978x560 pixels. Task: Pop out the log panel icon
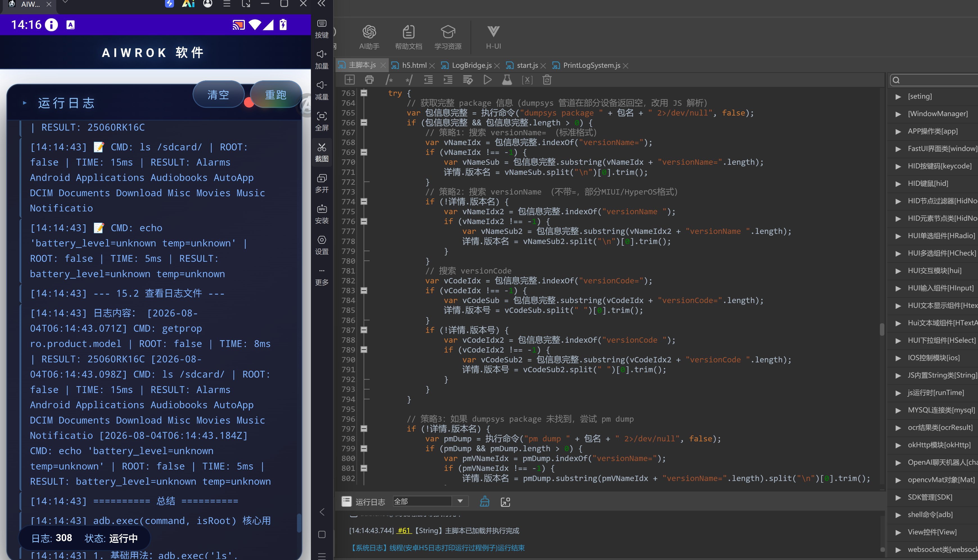click(x=505, y=502)
